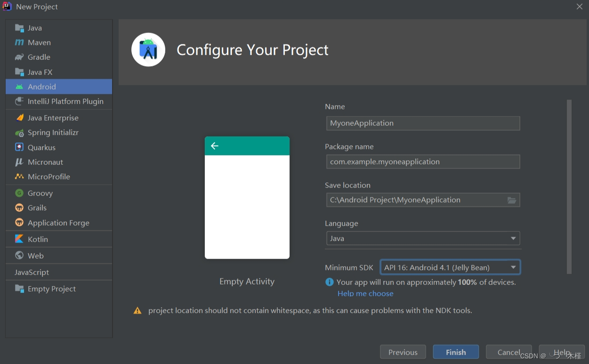Open the Save location folder browser
The height and width of the screenshot is (364, 589).
(x=512, y=200)
